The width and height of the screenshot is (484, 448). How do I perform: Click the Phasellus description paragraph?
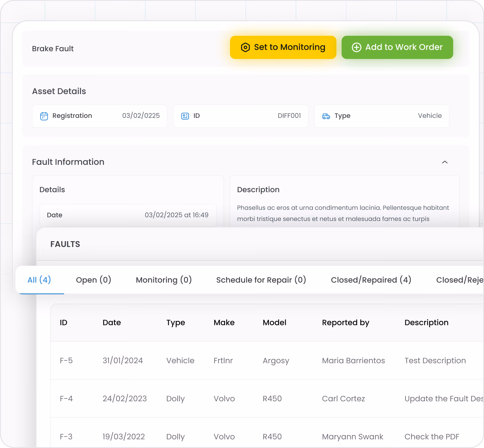pos(343,213)
